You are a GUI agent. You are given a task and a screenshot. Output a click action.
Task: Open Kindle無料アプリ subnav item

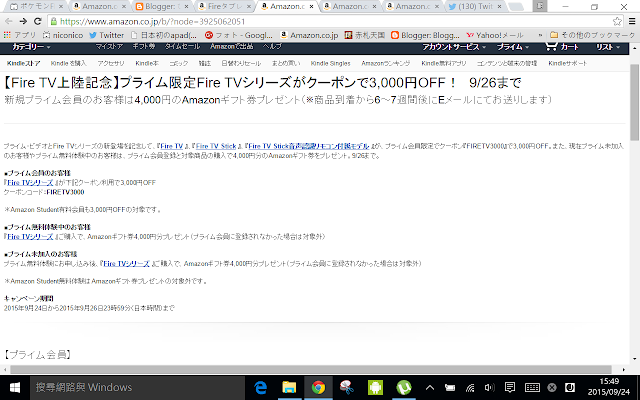[443, 63]
